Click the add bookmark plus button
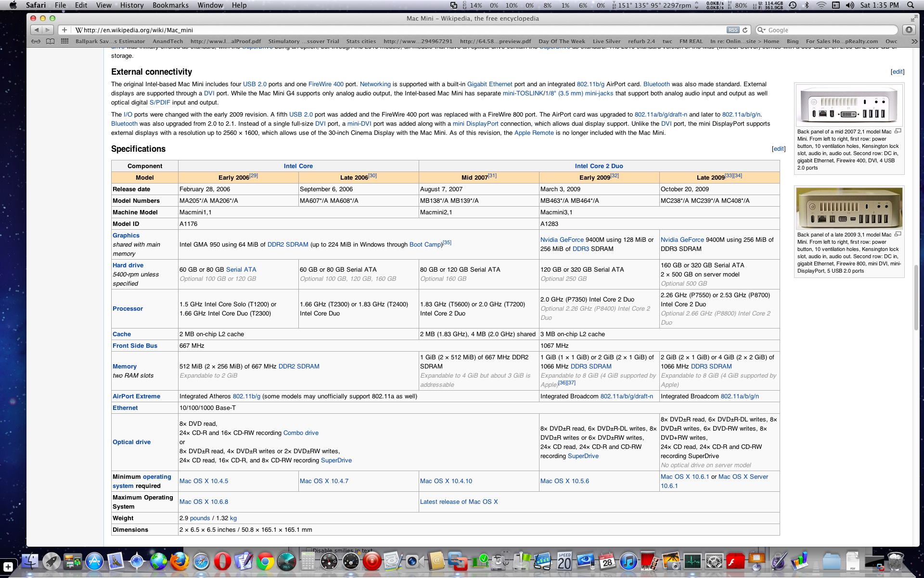Screen dimensions: 924x578 pos(64,30)
